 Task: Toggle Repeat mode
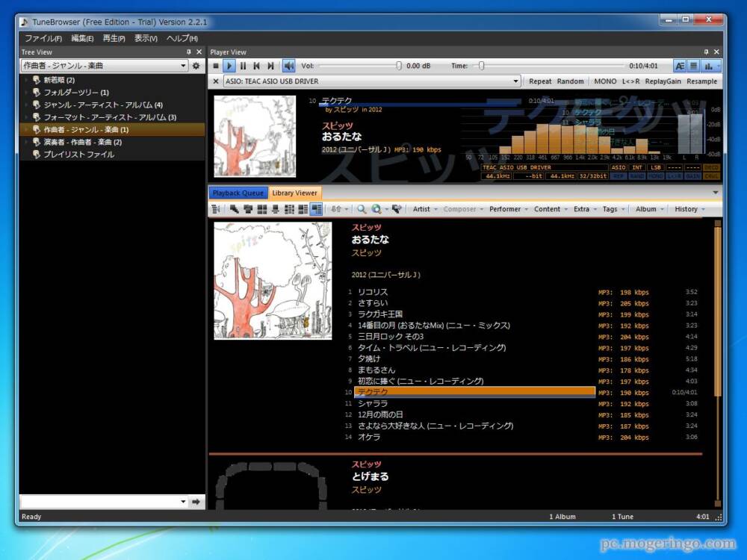point(540,81)
